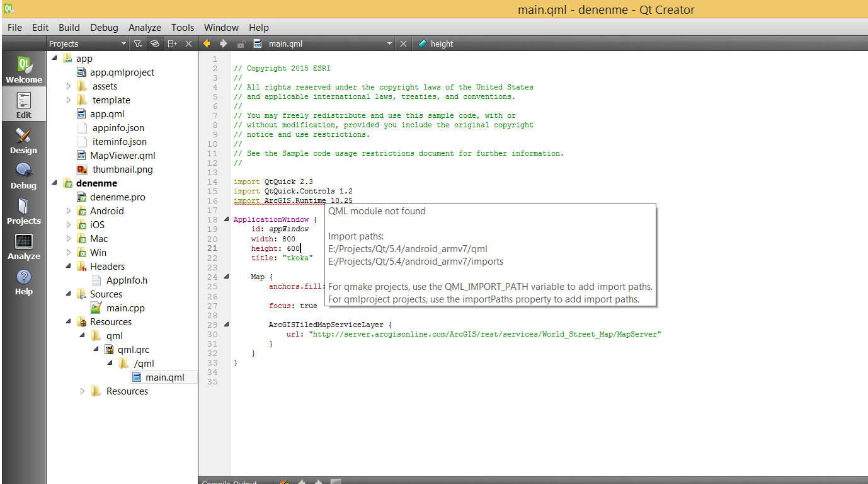Select main.qml in the project tree

click(164, 377)
